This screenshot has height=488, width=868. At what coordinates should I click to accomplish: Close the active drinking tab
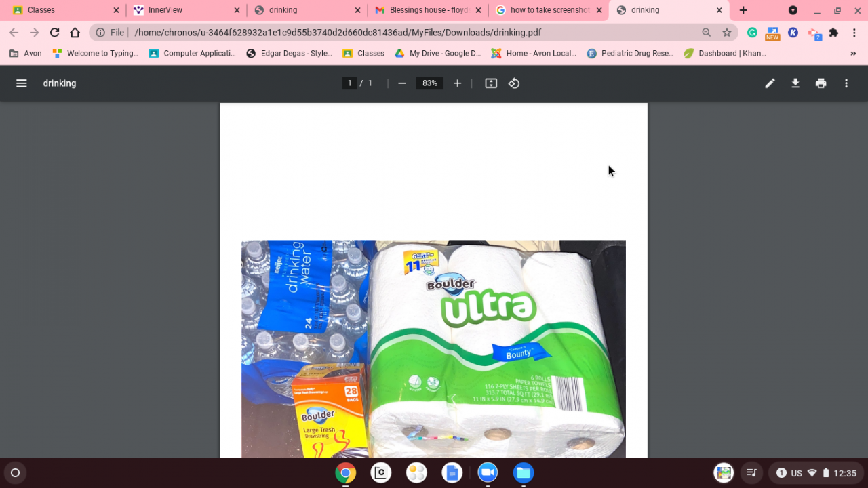719,10
